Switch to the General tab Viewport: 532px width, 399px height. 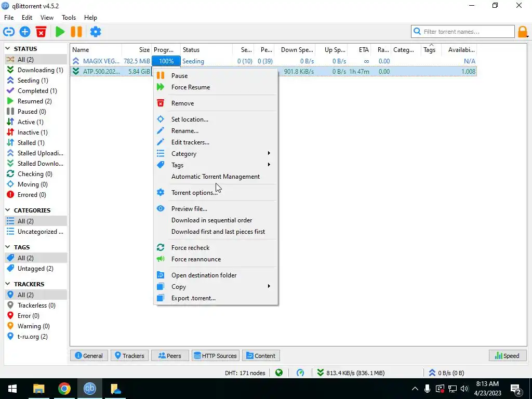point(89,355)
